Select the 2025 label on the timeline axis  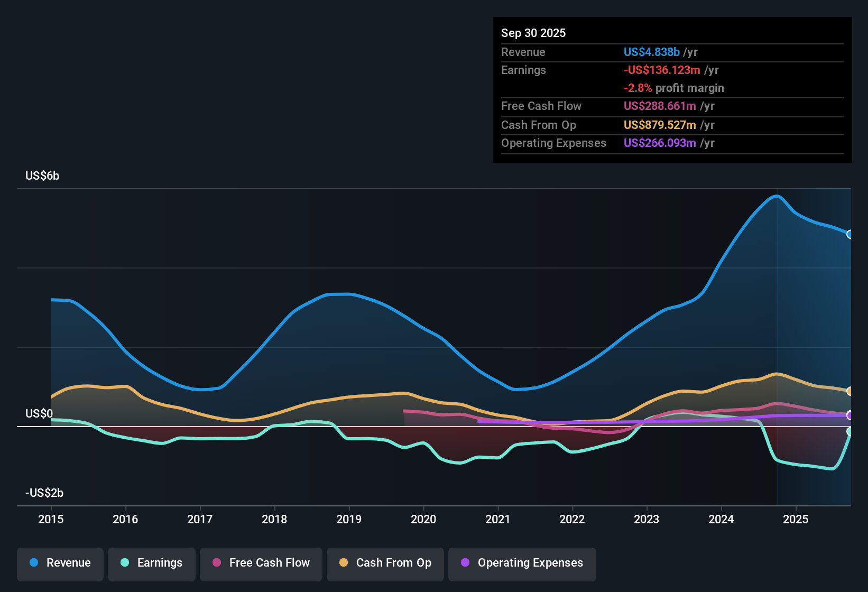[x=797, y=520]
